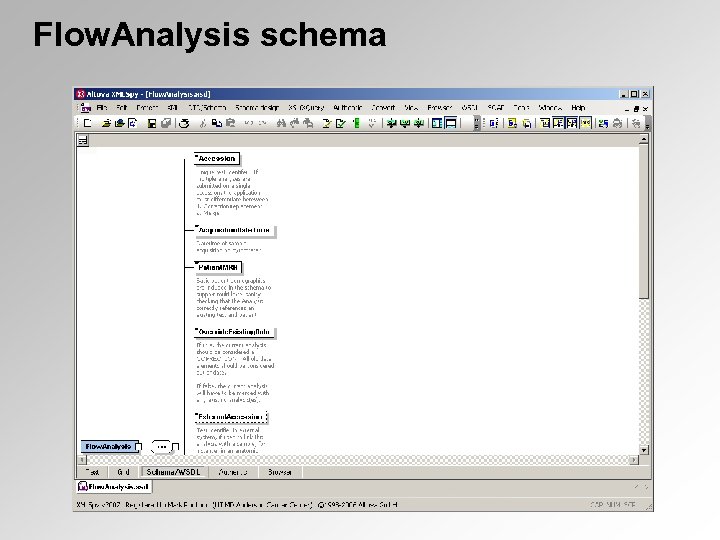Select the FlowAnalysis root element box
The height and width of the screenshot is (540, 720).
pos(109,446)
